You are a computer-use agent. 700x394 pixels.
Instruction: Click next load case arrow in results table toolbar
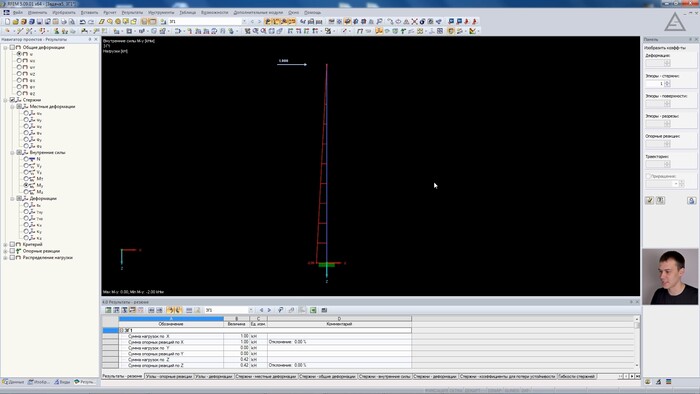click(x=269, y=310)
